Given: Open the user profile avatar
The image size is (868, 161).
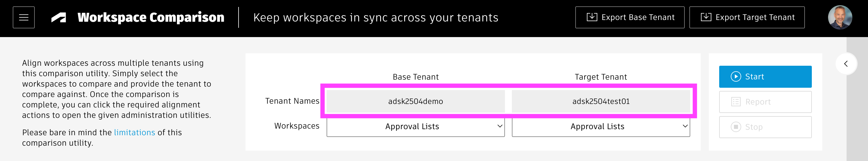Looking at the screenshot, I should (x=840, y=17).
